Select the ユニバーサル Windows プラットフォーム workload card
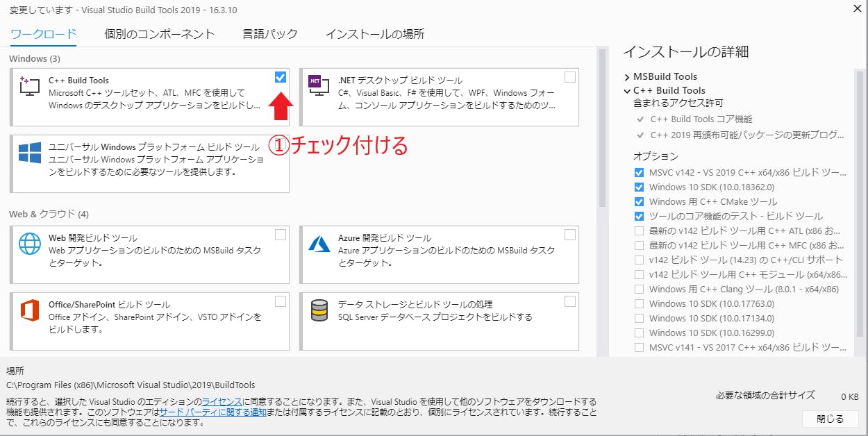Viewport: 868px width, 436px height. [x=149, y=163]
